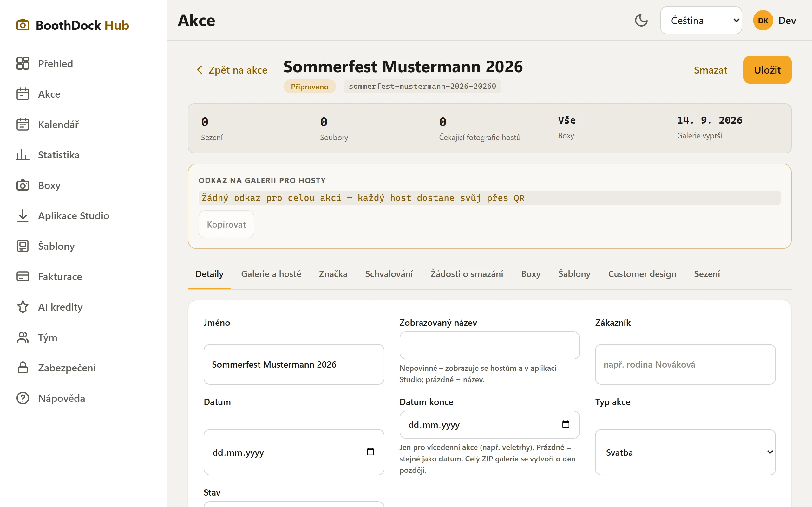Expand the Čeština language dropdown

(x=701, y=21)
